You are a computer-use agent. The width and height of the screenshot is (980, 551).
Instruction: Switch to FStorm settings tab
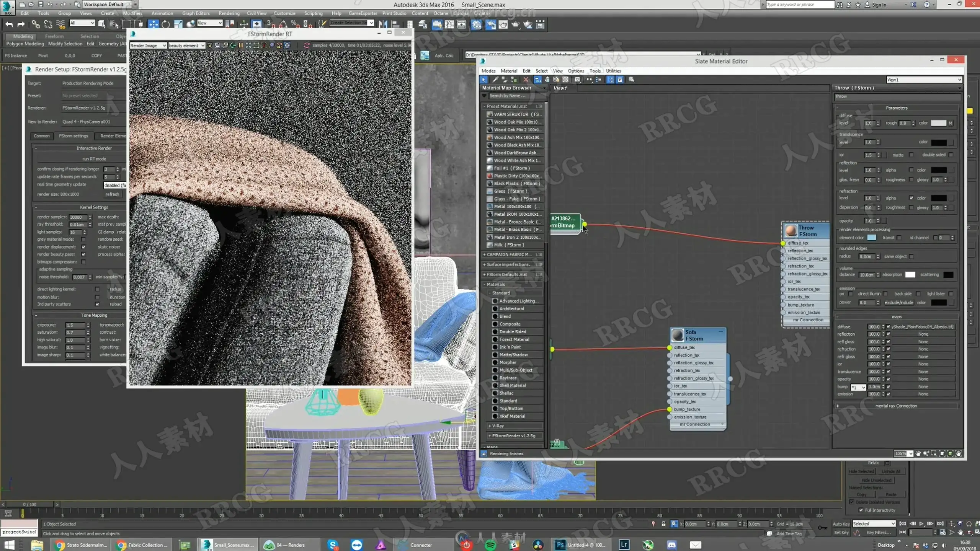pyautogui.click(x=73, y=136)
